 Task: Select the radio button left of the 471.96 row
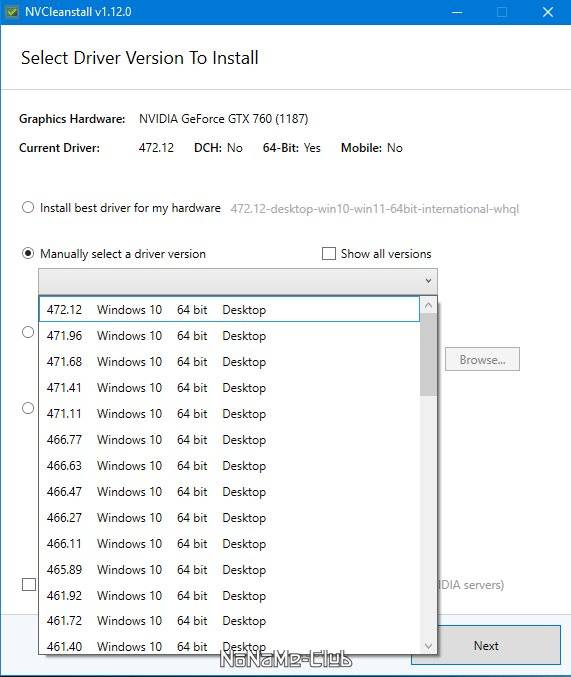pos(28,332)
